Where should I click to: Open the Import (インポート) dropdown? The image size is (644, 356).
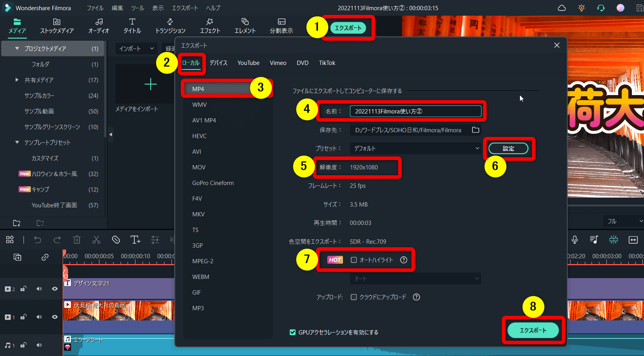pos(136,49)
